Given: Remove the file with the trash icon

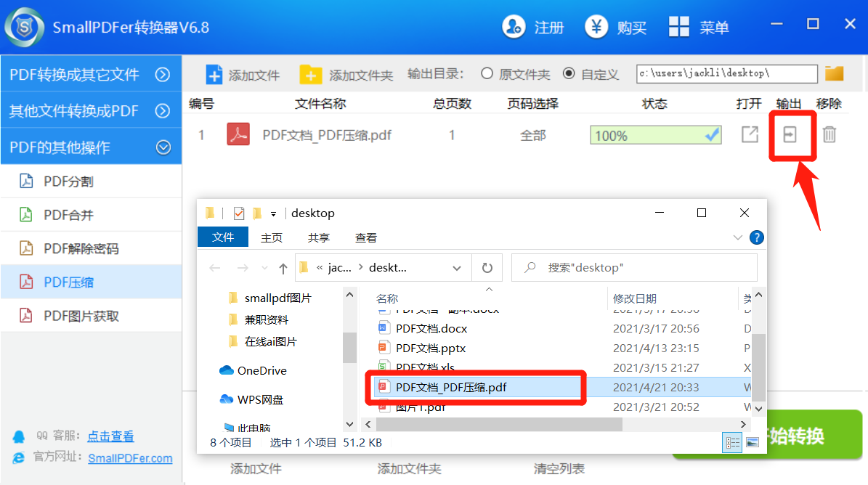Looking at the screenshot, I should click(830, 135).
